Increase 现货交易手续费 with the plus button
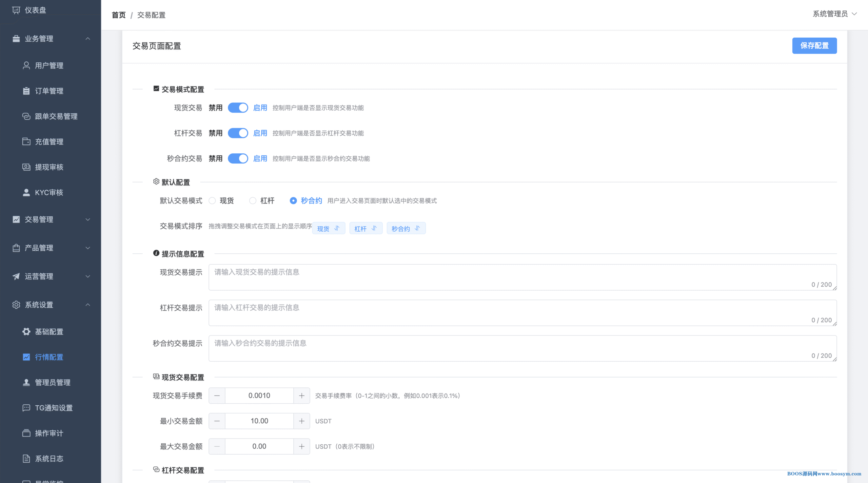The width and height of the screenshot is (868, 483). pyautogui.click(x=301, y=396)
